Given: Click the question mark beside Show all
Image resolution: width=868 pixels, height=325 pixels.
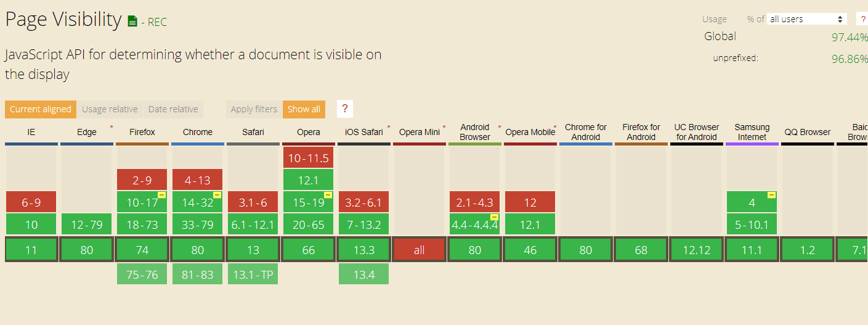Looking at the screenshot, I should point(345,109).
